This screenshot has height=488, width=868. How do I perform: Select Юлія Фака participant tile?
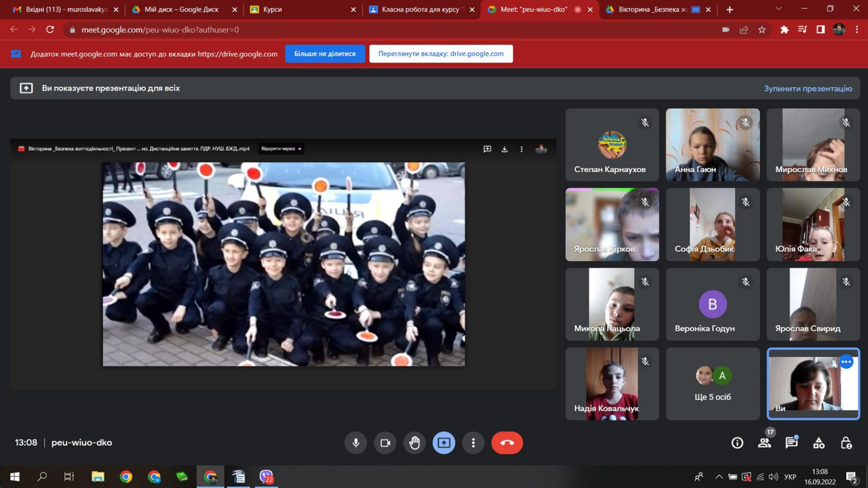[813, 224]
